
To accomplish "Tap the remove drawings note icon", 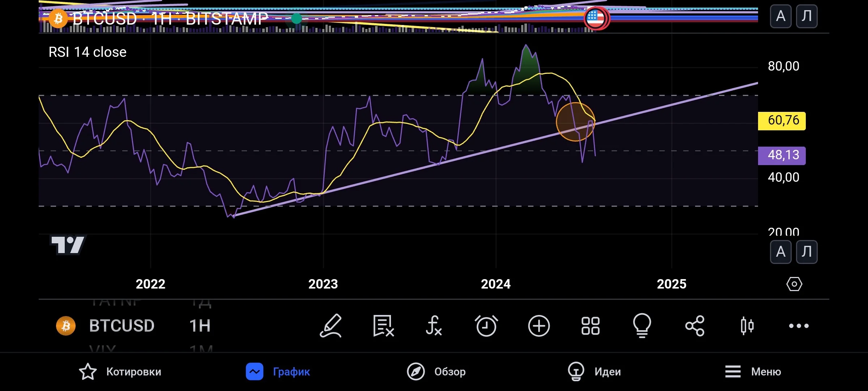I will [383, 326].
